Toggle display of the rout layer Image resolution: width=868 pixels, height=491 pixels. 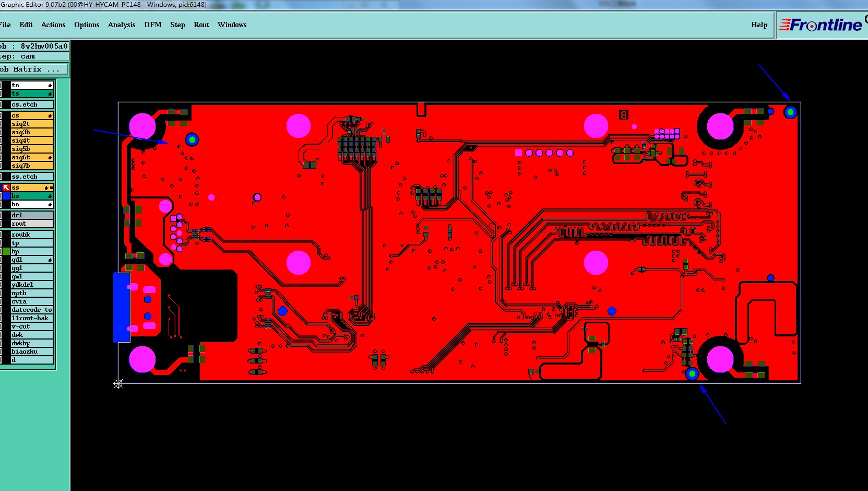pos(32,224)
